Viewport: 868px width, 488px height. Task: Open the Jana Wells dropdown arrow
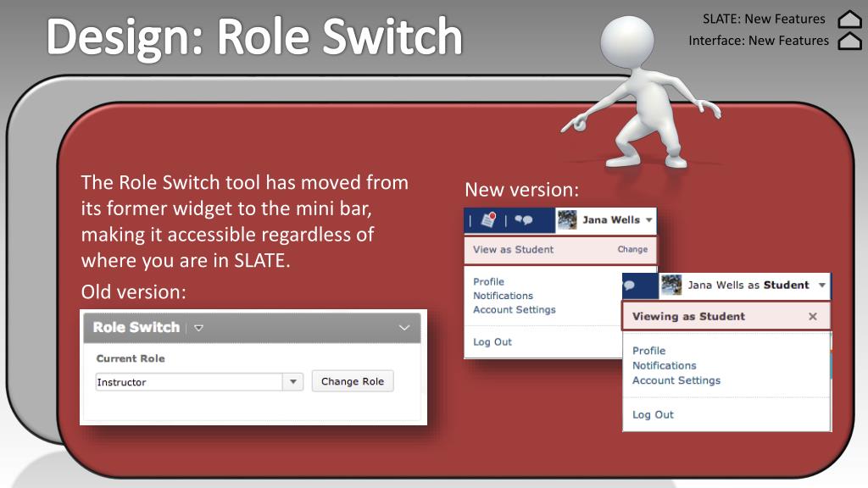648,219
